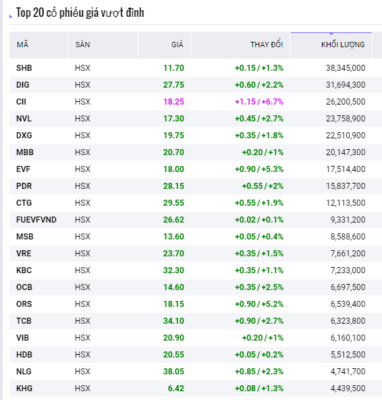Open the HDB stock ticker
Screen dimensions: 382x400
click(24, 355)
